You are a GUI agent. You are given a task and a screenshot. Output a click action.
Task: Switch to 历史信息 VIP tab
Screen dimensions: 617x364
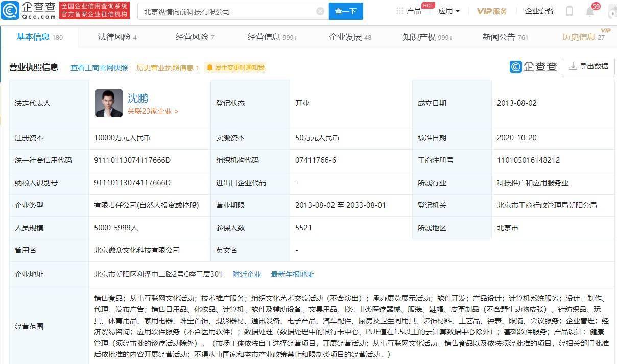(583, 37)
